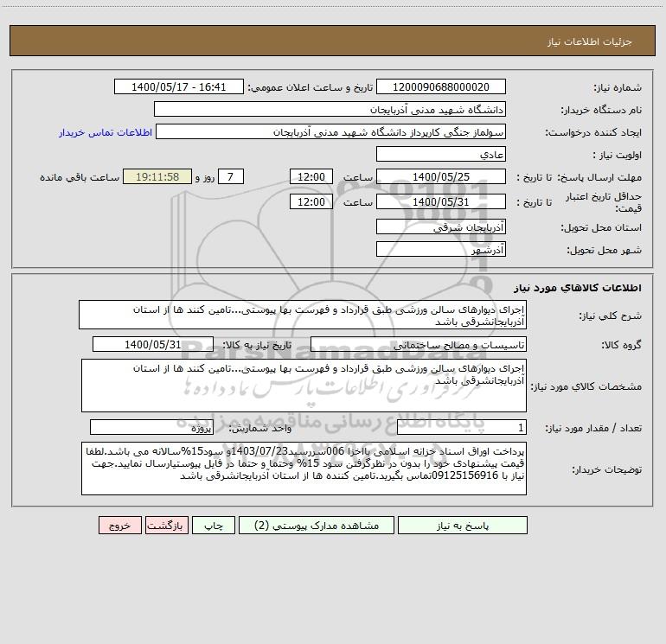Click the مهلت ارسال پاسخ label
This screenshot has width=666, height=644.
pos(599,177)
